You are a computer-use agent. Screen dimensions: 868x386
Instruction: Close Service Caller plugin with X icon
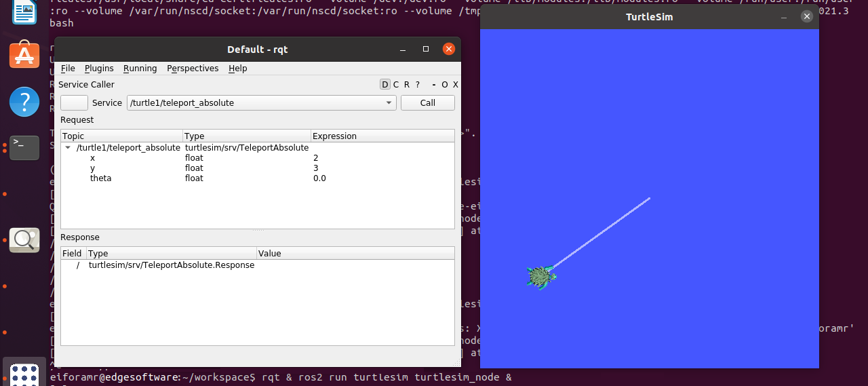(x=456, y=85)
